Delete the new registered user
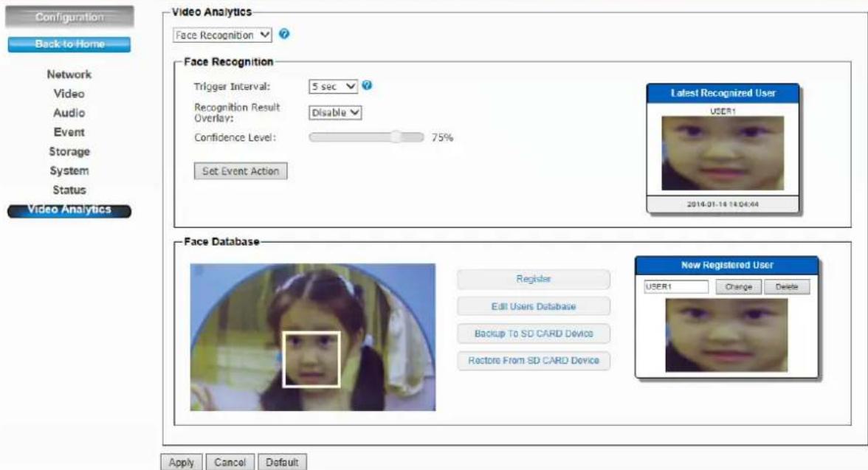868x470 pixels. (x=787, y=287)
